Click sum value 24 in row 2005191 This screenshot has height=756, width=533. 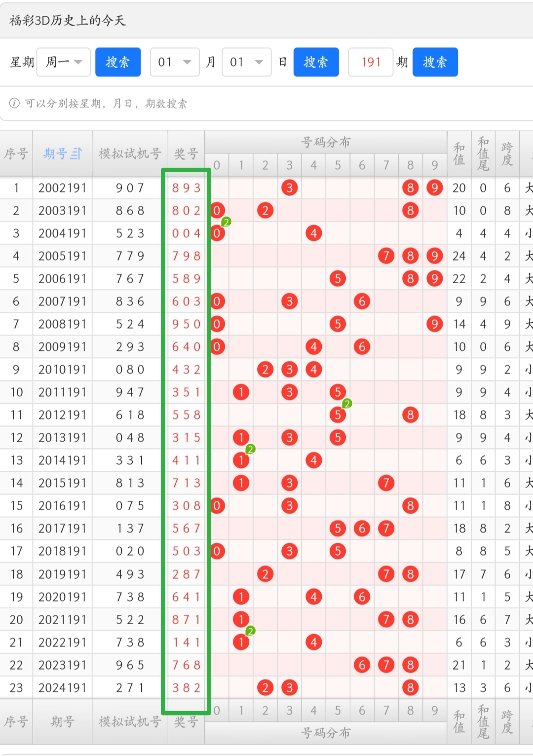[459, 256]
